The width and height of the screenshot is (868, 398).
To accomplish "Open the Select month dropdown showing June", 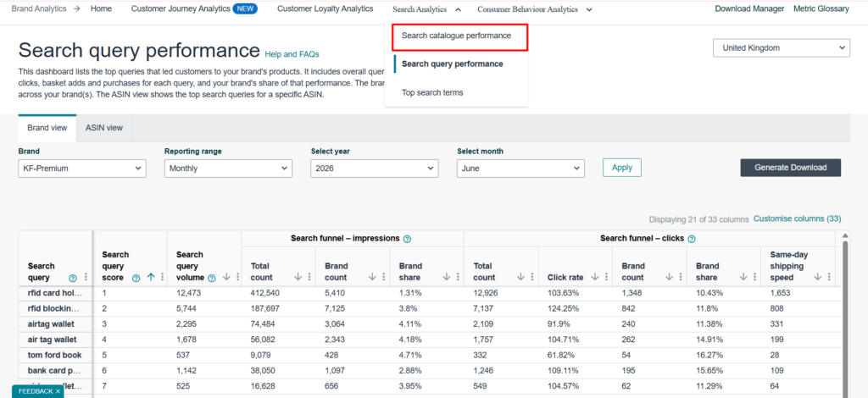I will click(520, 169).
